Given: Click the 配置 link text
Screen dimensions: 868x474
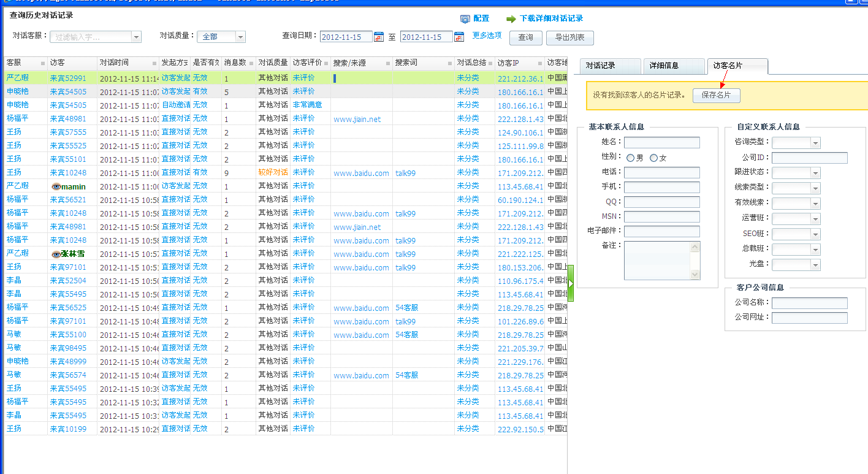Looking at the screenshot, I should point(481,19).
